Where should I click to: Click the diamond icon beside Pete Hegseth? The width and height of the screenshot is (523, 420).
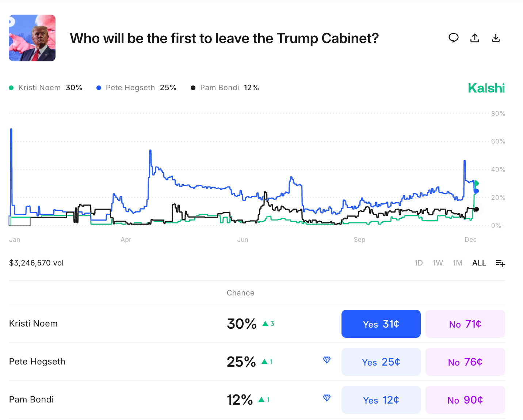pyautogui.click(x=327, y=360)
